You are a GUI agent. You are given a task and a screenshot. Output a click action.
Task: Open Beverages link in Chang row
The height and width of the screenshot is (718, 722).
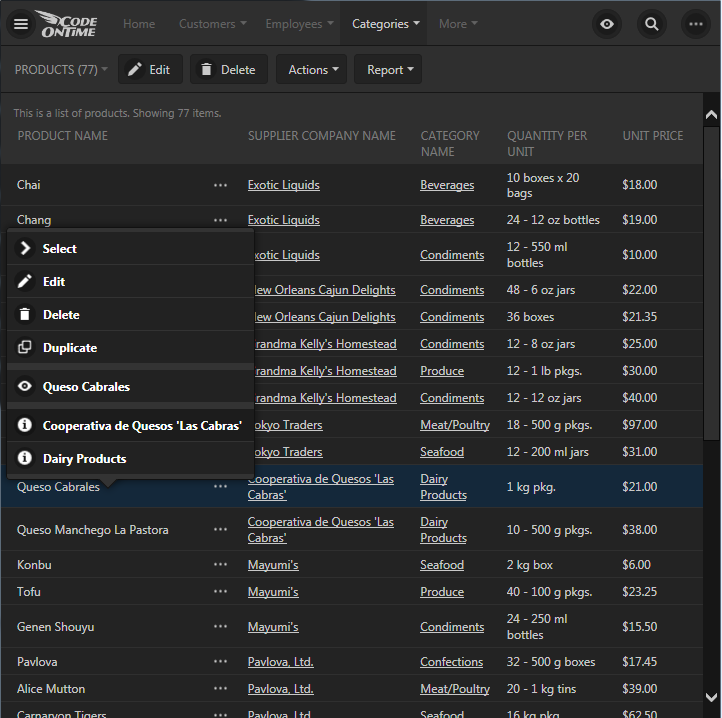[x=447, y=220]
